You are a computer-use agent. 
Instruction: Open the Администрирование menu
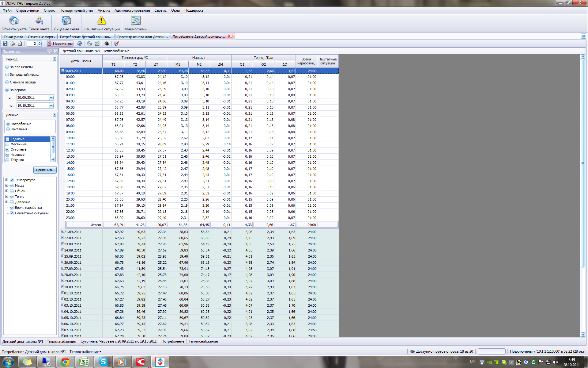(x=132, y=10)
